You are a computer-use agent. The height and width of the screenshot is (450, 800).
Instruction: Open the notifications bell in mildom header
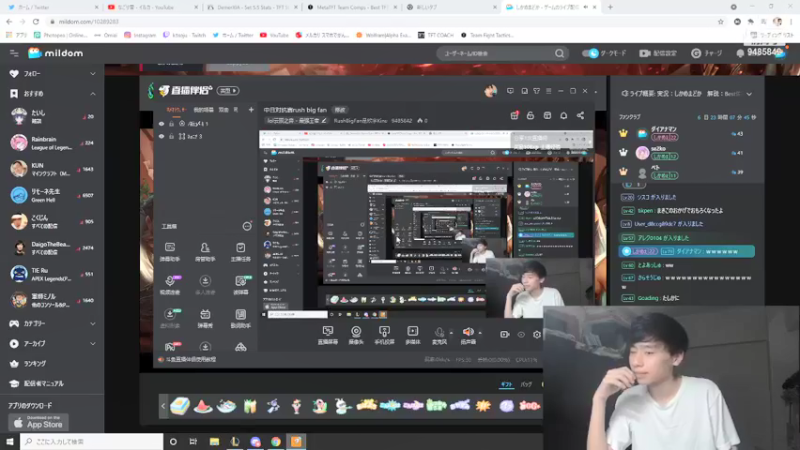click(x=740, y=53)
